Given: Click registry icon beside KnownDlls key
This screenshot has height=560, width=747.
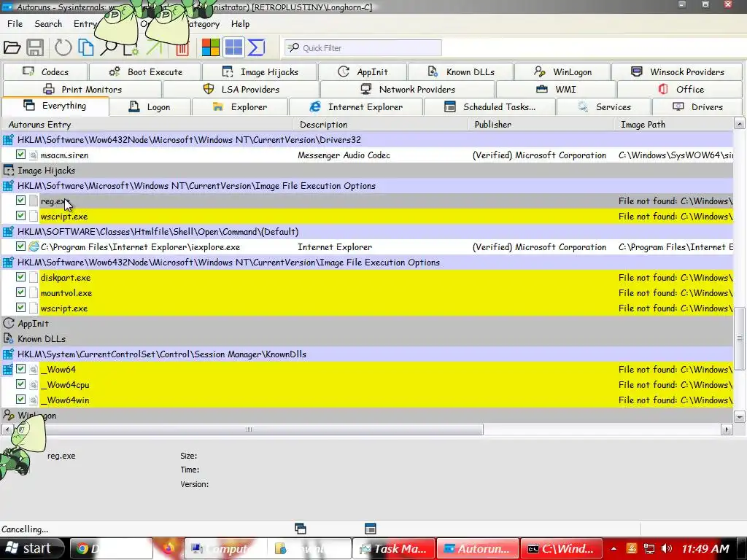Looking at the screenshot, I should [x=8, y=354].
